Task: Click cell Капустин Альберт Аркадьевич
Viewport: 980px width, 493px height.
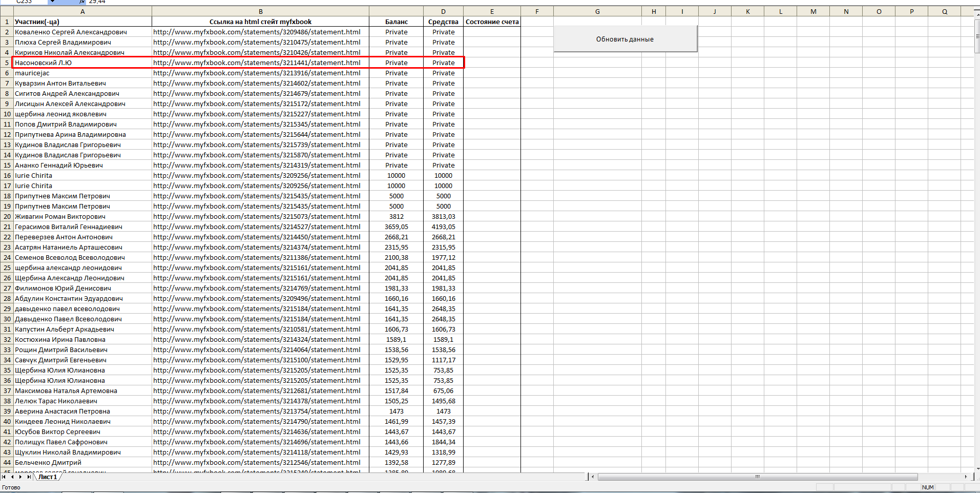Action: pos(82,329)
